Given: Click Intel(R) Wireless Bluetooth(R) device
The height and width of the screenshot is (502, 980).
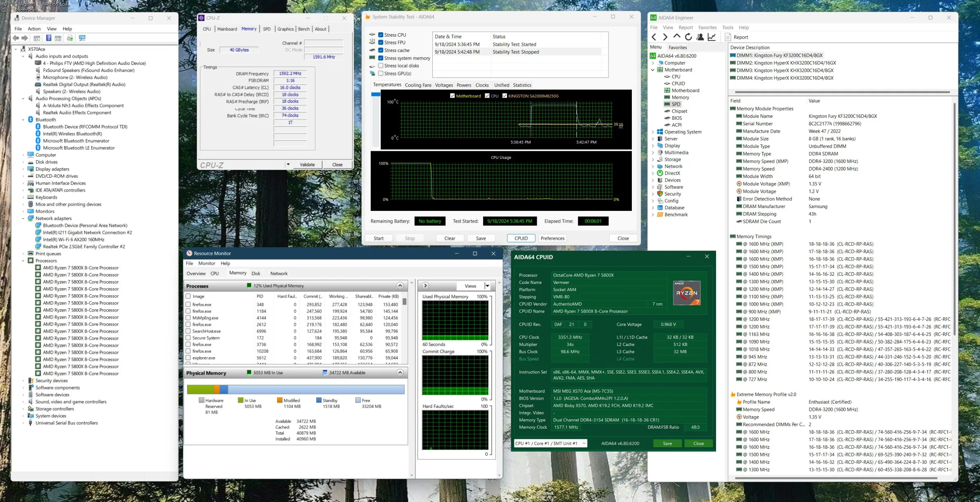Looking at the screenshot, I should [72, 134].
